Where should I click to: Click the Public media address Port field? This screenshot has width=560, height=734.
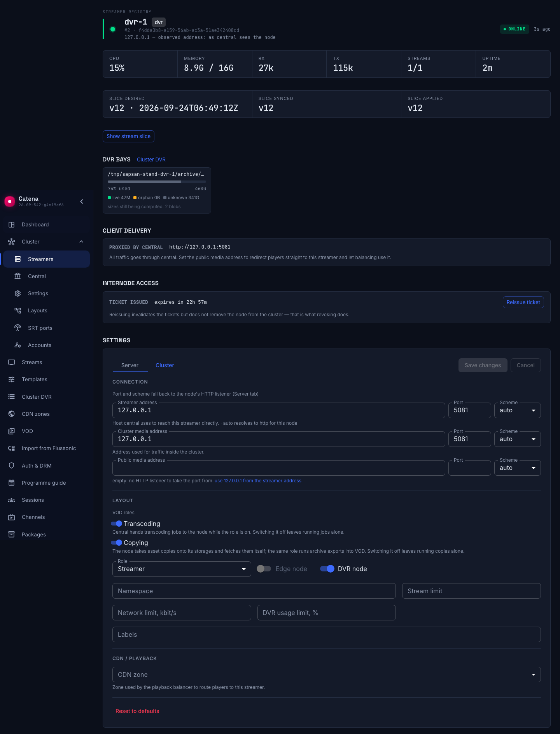click(470, 468)
